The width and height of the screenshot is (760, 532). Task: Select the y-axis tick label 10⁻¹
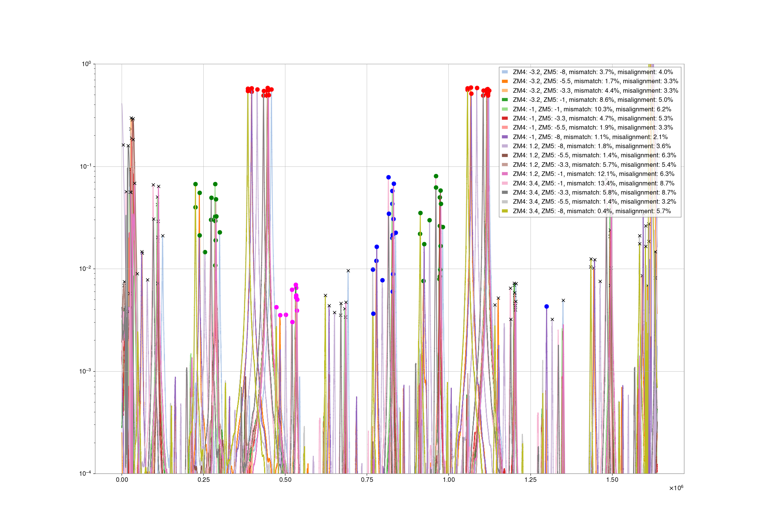(x=85, y=166)
